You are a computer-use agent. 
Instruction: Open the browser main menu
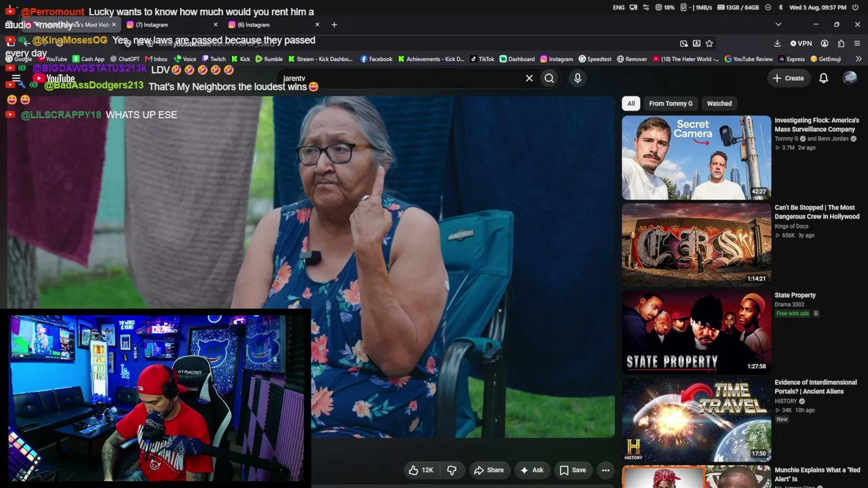coord(857,43)
